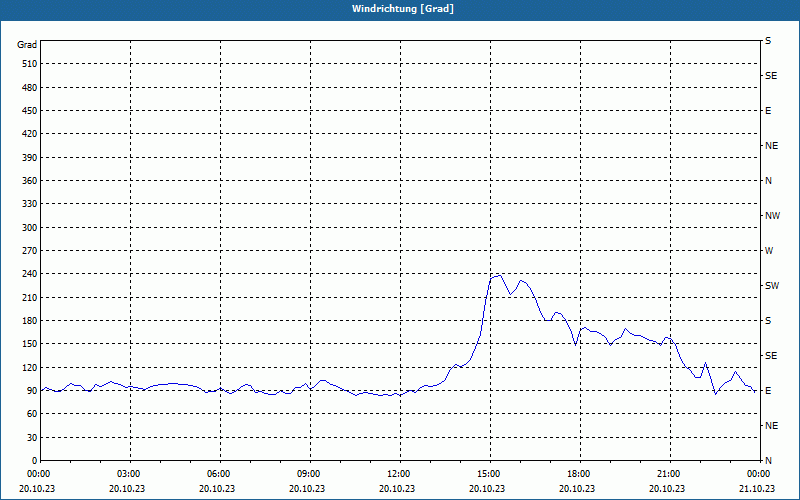Select the 510 y-axis value

click(30, 64)
